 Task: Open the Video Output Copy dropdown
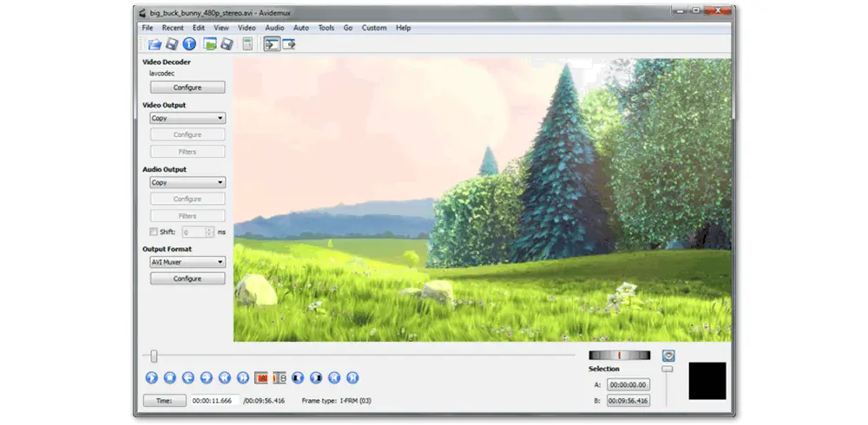tap(187, 118)
